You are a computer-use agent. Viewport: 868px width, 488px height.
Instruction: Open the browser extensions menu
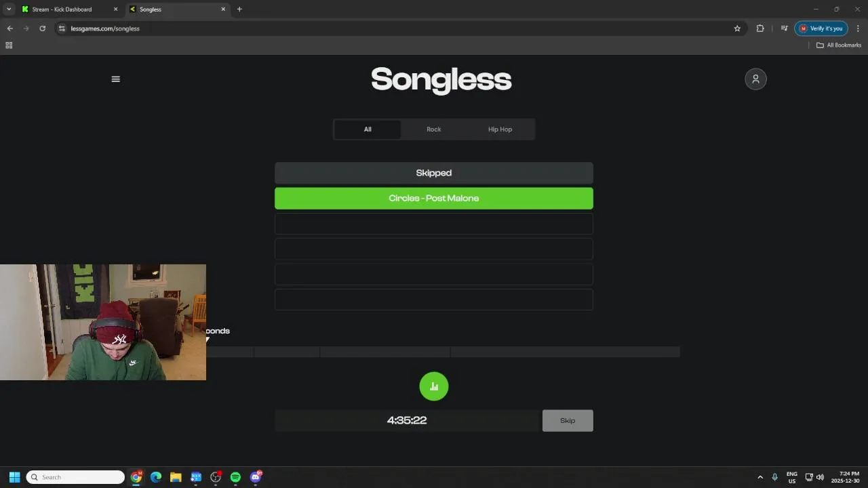click(760, 28)
